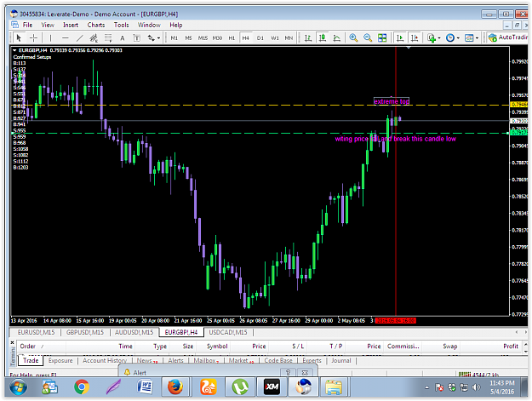Switch to M15 timeframe
Screen dimensions: 532x401
[203, 38]
